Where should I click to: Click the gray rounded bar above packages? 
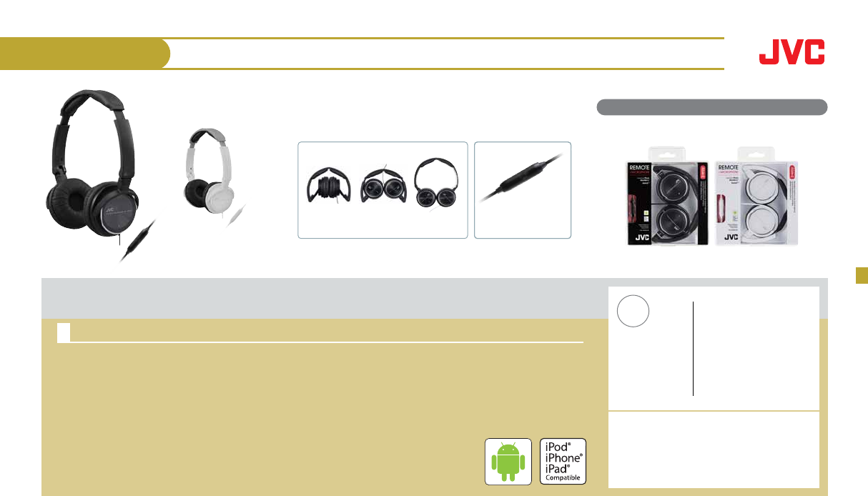point(712,107)
